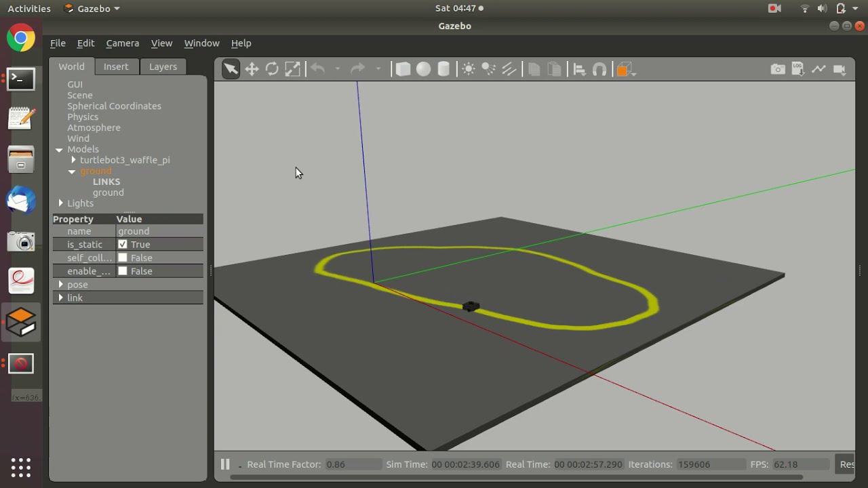Toggle the self_collide checkbox
Viewport: 868px width, 488px height.
click(x=123, y=258)
